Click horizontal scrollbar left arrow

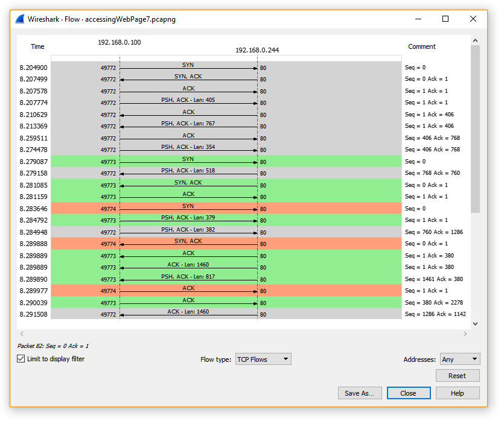tap(22, 334)
